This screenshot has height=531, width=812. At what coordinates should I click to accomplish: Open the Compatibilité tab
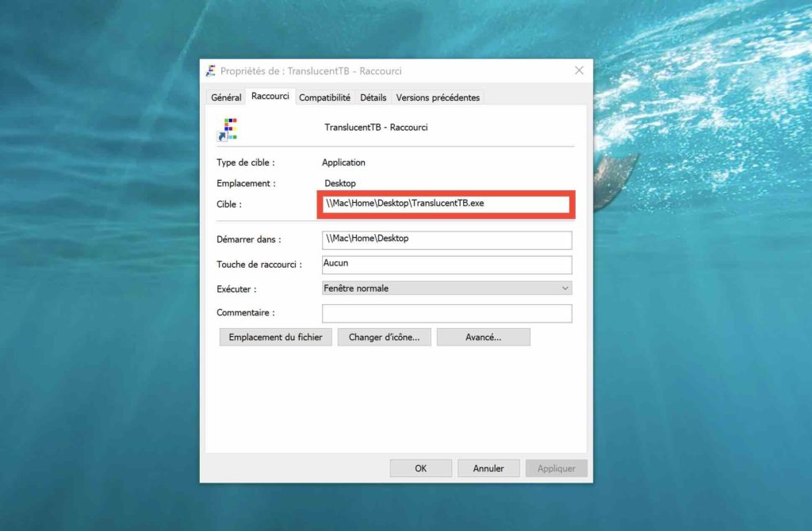coord(324,97)
